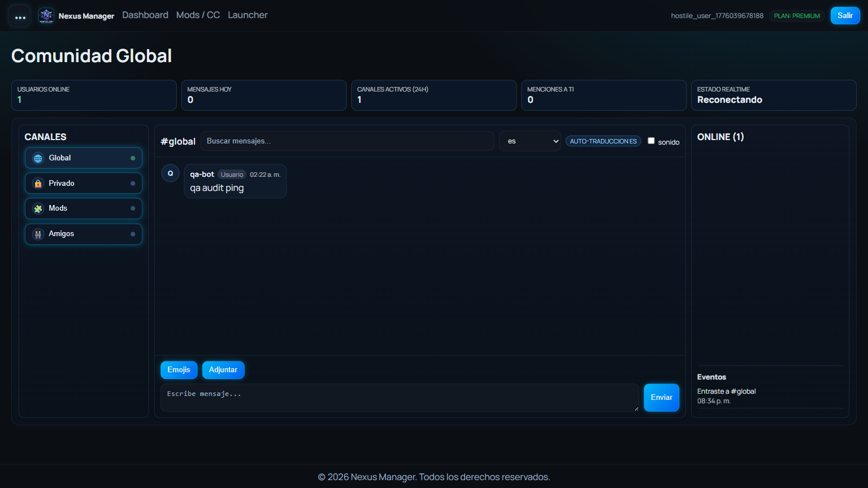Click the Usuarios Online stat card
This screenshot has height=488, width=868.
click(x=94, y=95)
